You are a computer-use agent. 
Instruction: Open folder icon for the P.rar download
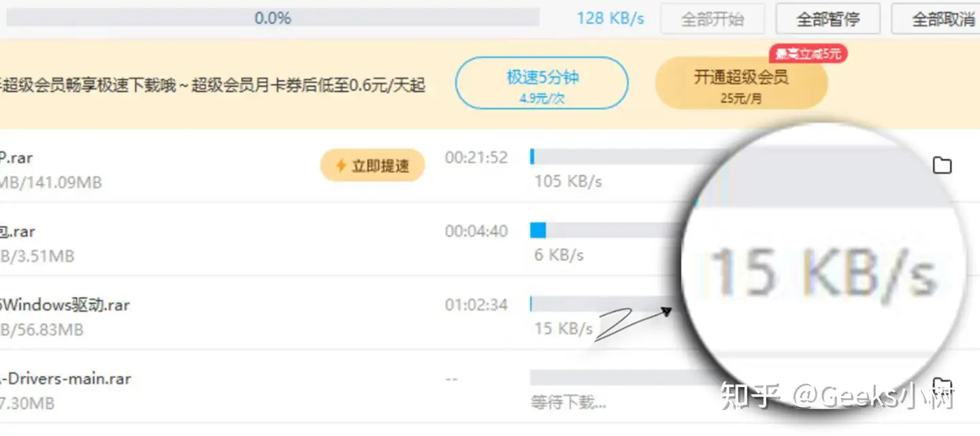(942, 166)
